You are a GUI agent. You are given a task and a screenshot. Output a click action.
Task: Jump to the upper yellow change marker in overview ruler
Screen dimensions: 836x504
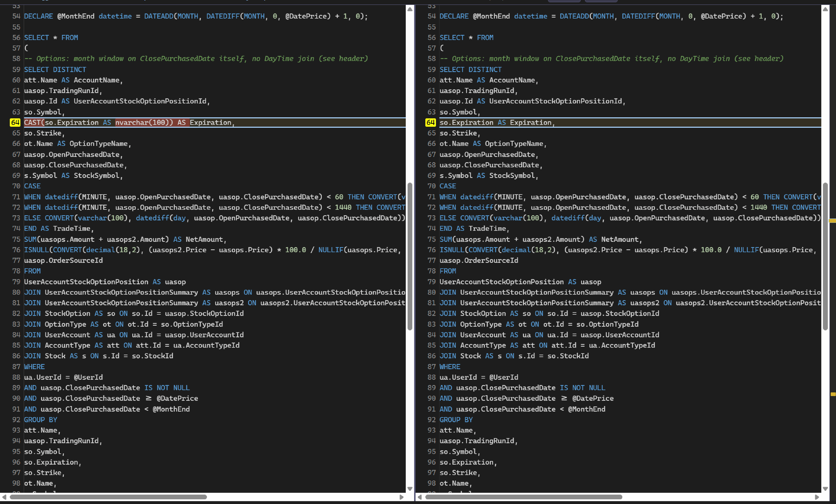pos(832,221)
